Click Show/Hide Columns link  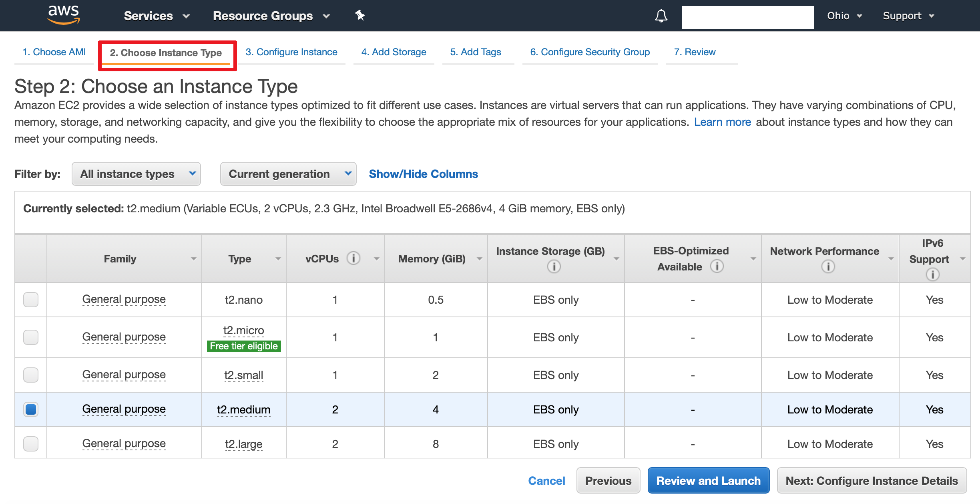(x=423, y=174)
